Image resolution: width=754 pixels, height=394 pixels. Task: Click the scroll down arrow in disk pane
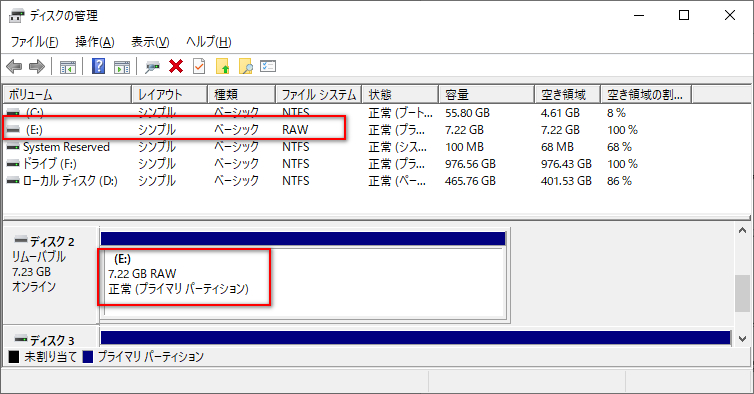coord(742,339)
